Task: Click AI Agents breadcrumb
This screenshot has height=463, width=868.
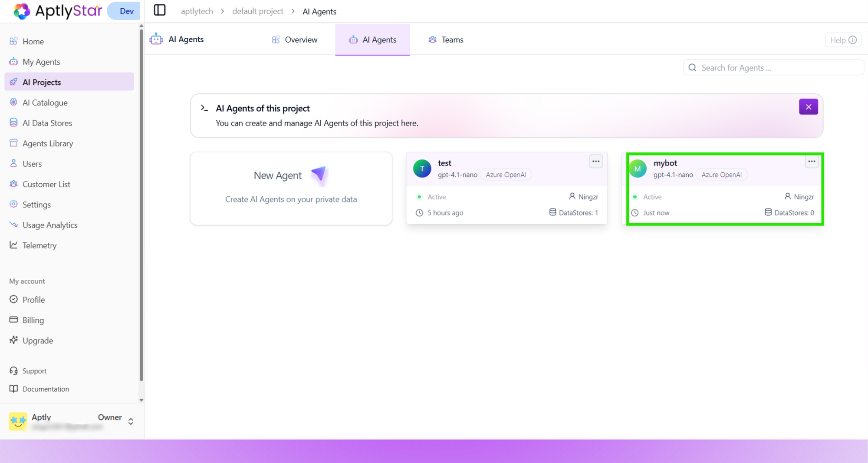Action: pyautogui.click(x=319, y=12)
